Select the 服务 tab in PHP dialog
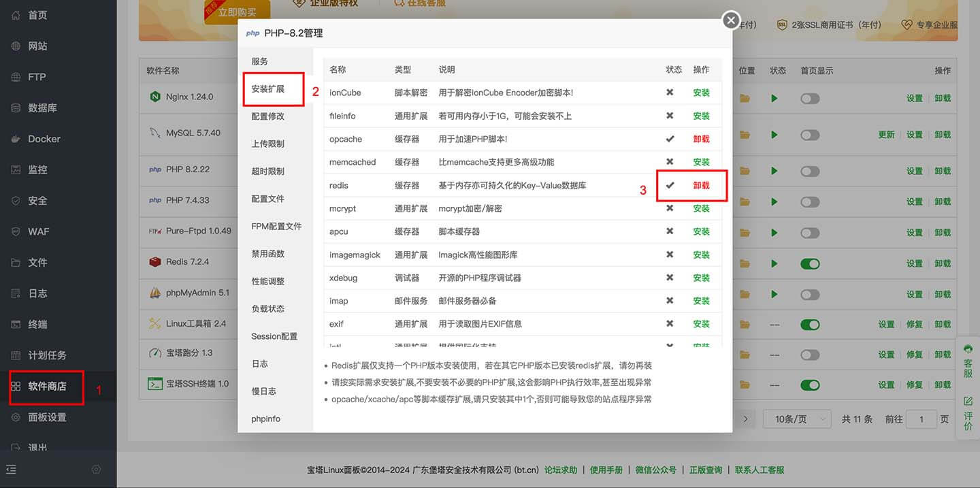The height and width of the screenshot is (488, 980). coord(275,61)
